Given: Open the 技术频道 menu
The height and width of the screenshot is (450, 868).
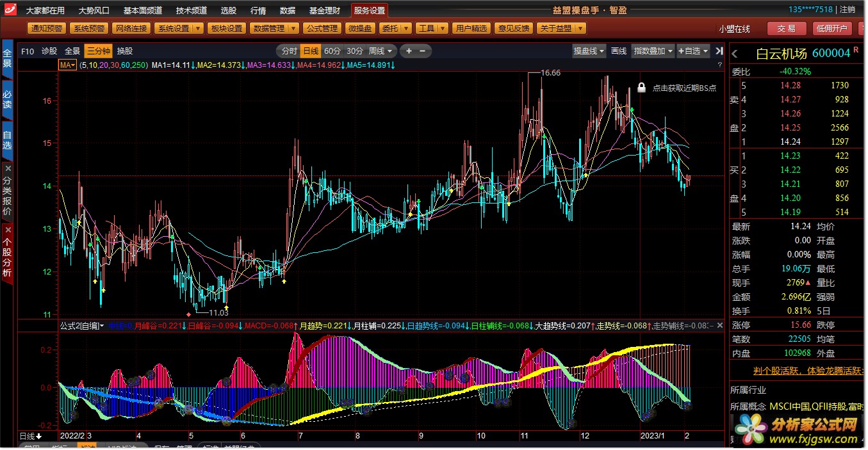Looking at the screenshot, I should (x=192, y=10).
